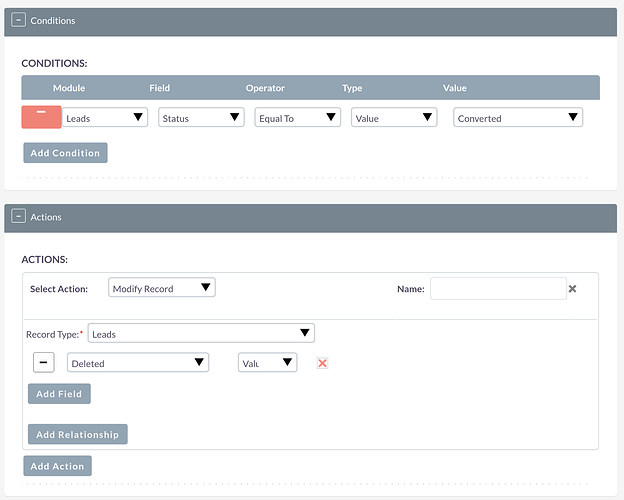The width and height of the screenshot is (624, 500).
Task: Open the Operator dropdown showing Equal To
Action: [x=297, y=118]
